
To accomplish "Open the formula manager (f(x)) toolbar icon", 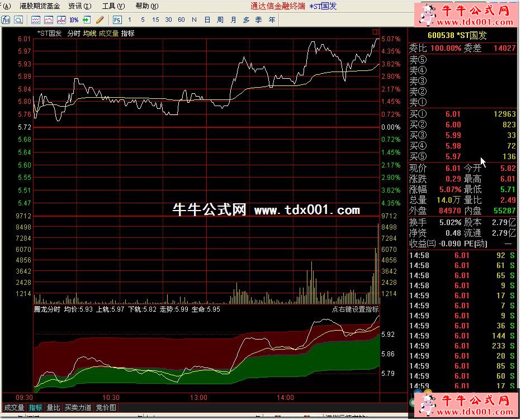I will point(6,20).
